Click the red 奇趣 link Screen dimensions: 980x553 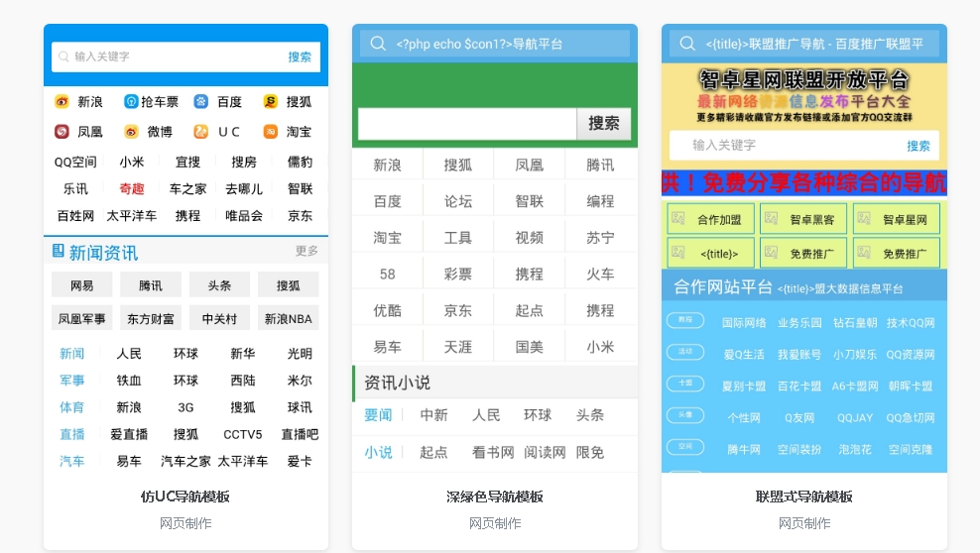(x=132, y=188)
